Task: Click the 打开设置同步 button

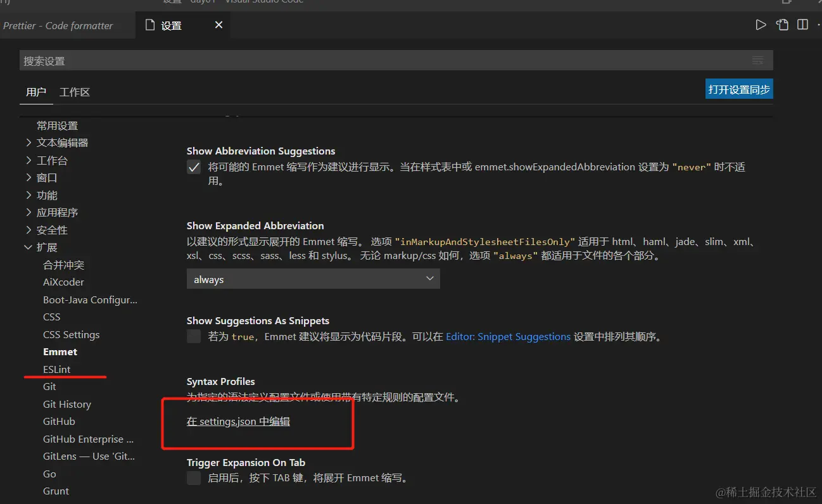Action: (x=739, y=89)
